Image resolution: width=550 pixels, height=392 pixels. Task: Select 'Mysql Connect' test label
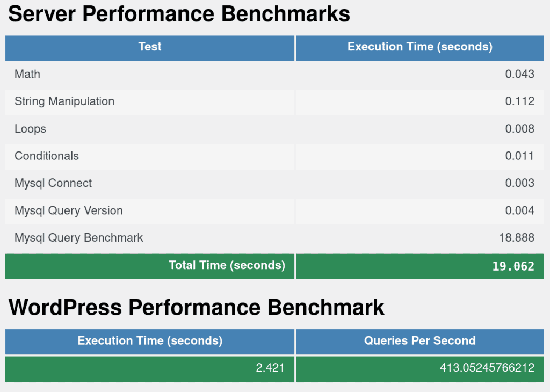[x=53, y=183]
